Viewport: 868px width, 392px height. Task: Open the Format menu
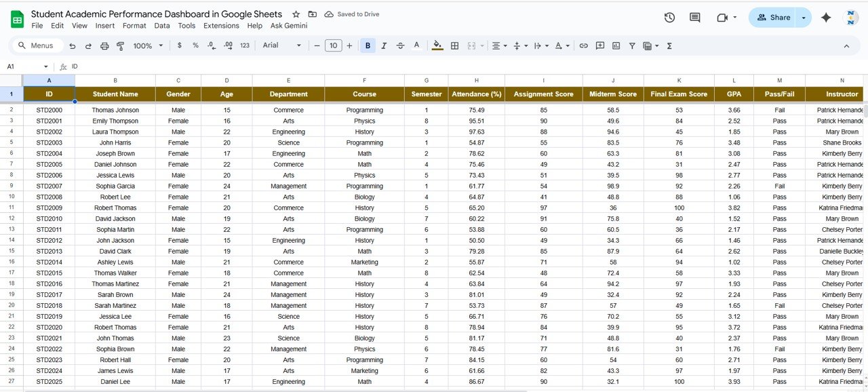click(x=134, y=26)
